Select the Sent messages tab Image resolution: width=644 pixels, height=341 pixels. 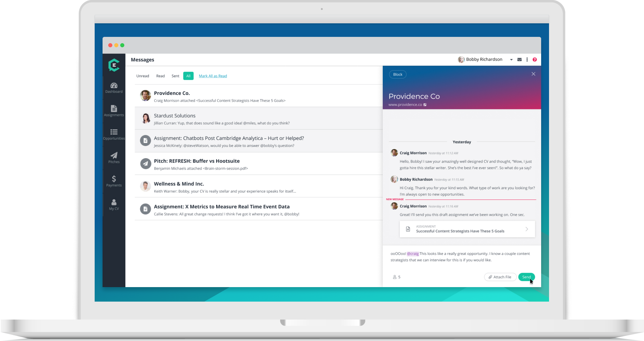pyautogui.click(x=175, y=76)
